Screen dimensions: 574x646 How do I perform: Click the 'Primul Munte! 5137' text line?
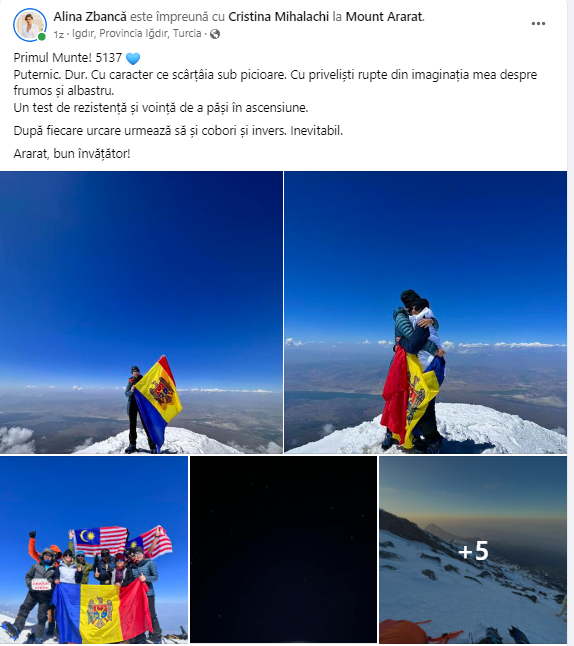pos(68,58)
